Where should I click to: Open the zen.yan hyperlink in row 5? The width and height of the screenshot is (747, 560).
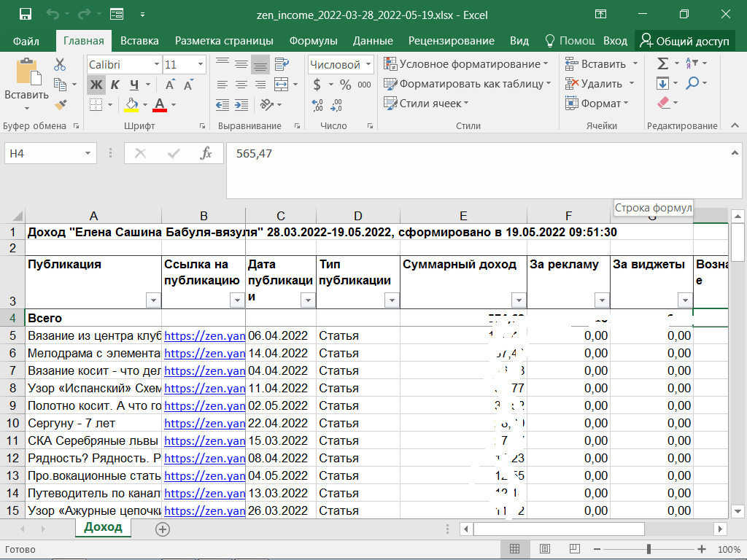[x=204, y=335]
